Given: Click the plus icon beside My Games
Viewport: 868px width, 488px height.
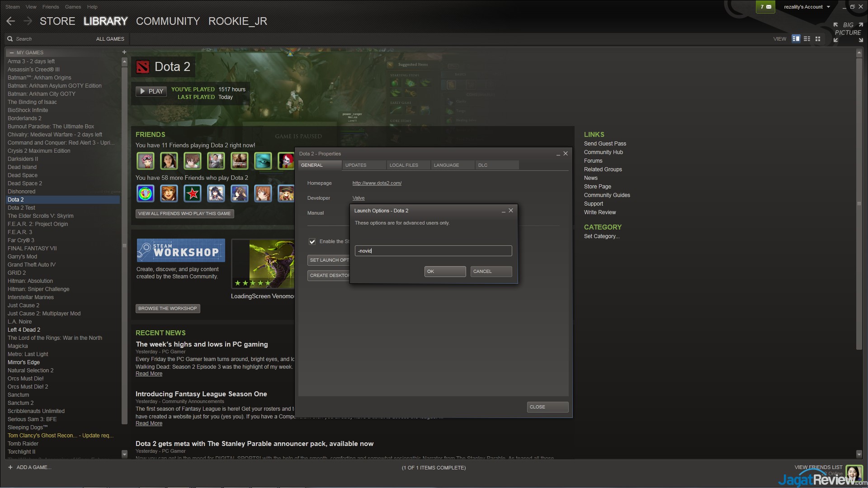Looking at the screenshot, I should pyautogui.click(x=124, y=52).
